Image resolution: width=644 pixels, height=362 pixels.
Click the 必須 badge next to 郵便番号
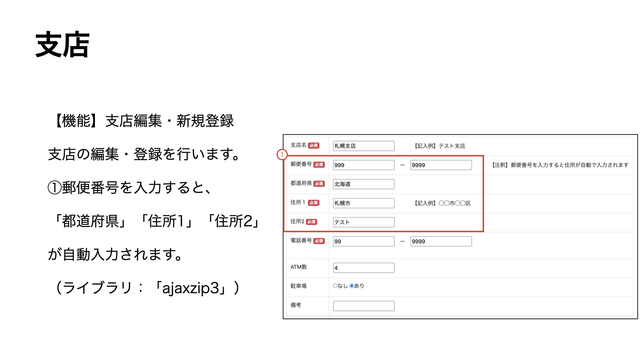[319, 165]
